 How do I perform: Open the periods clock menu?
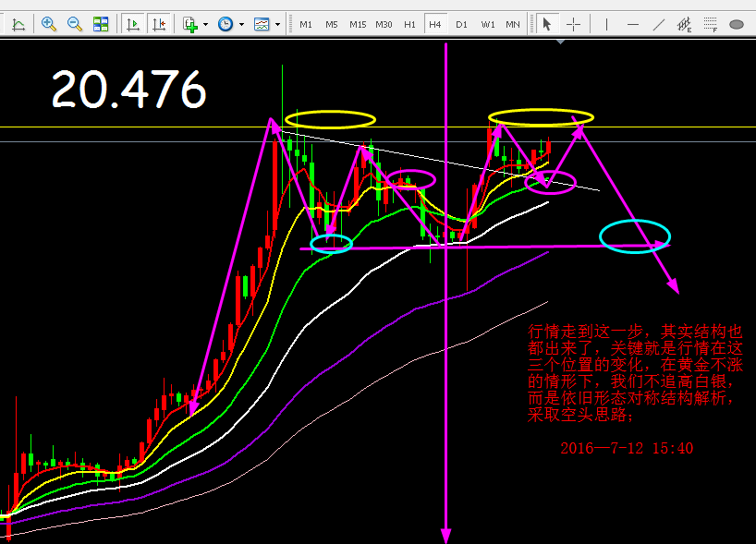point(226,24)
